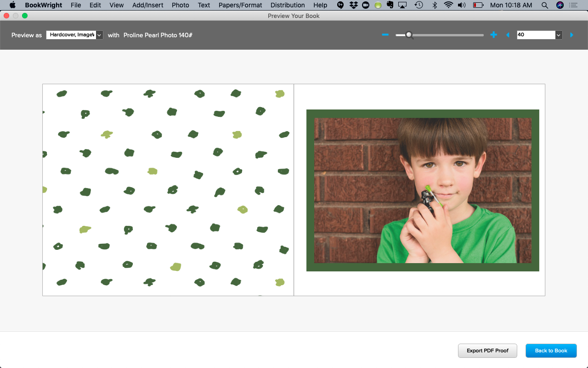Open the Preview as cover type dropdown

click(74, 35)
